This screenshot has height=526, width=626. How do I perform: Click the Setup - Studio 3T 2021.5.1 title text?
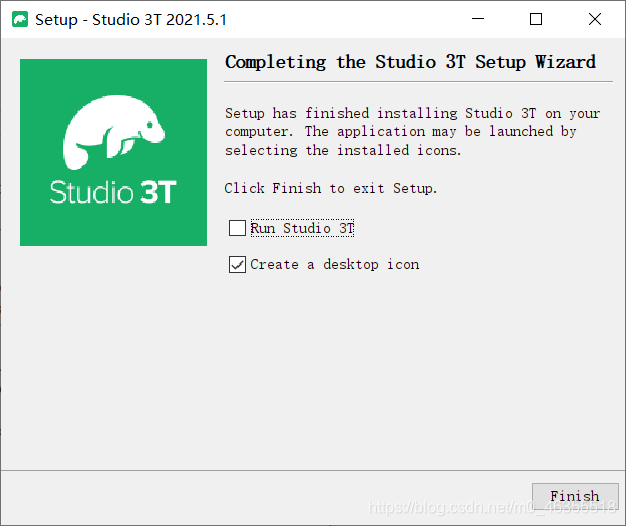[x=131, y=20]
